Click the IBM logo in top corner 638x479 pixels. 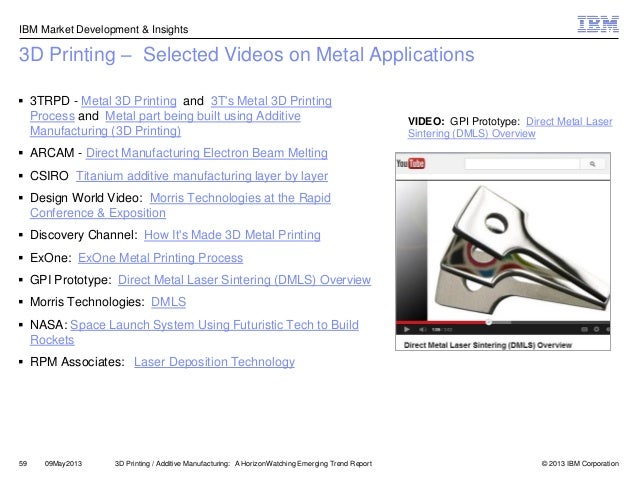598,24
